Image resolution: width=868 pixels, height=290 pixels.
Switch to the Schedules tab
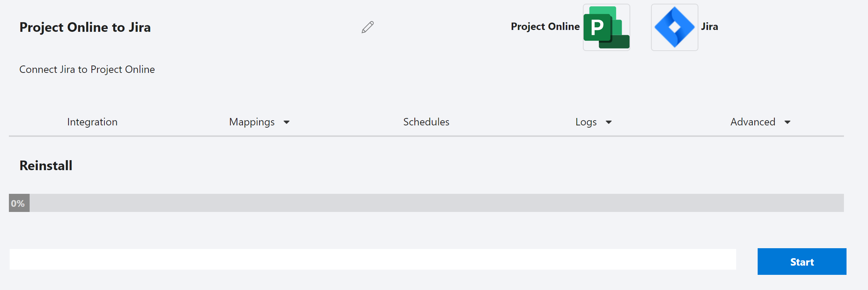pos(426,122)
